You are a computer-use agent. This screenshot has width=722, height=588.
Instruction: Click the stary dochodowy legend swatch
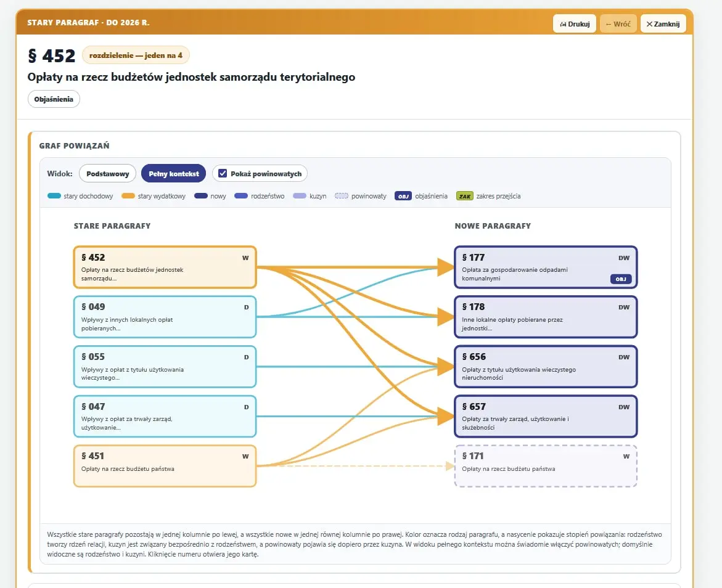click(54, 196)
